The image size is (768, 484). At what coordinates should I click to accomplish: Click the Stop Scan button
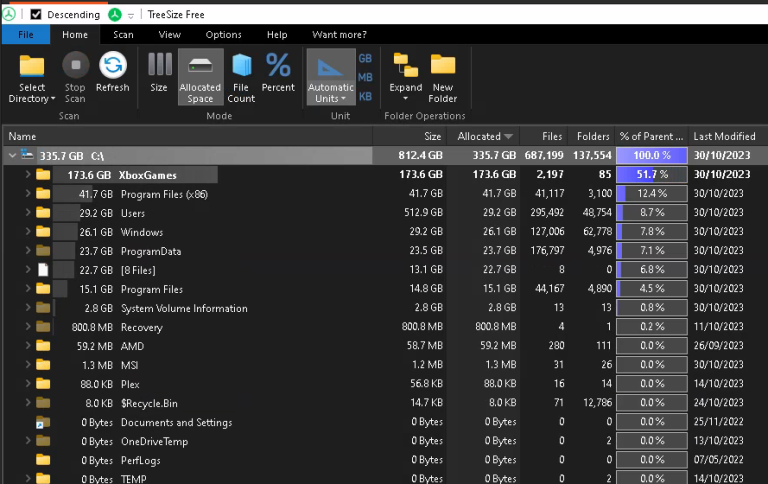point(75,77)
